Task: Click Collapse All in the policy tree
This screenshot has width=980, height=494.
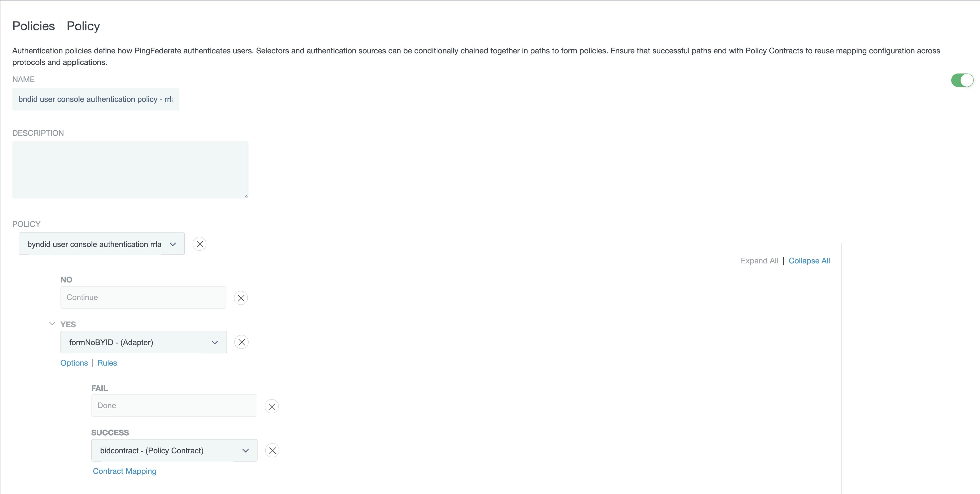Action: tap(809, 261)
